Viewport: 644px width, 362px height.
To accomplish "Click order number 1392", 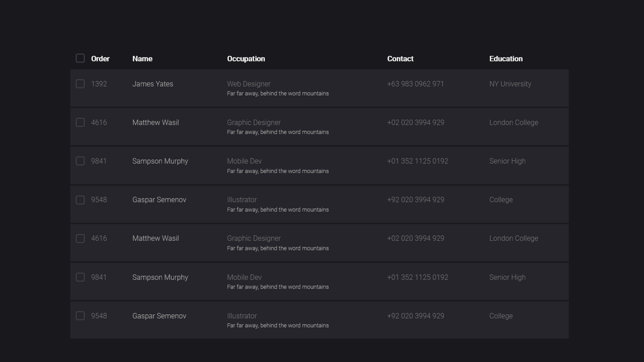I will [99, 84].
